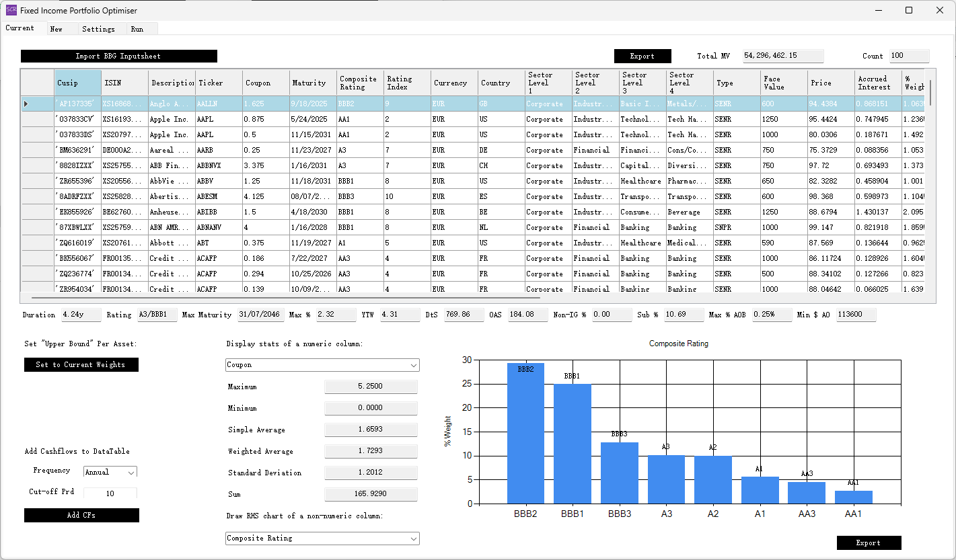The height and width of the screenshot is (560, 956).
Task: Switch to the Run tab
Action: (x=137, y=29)
